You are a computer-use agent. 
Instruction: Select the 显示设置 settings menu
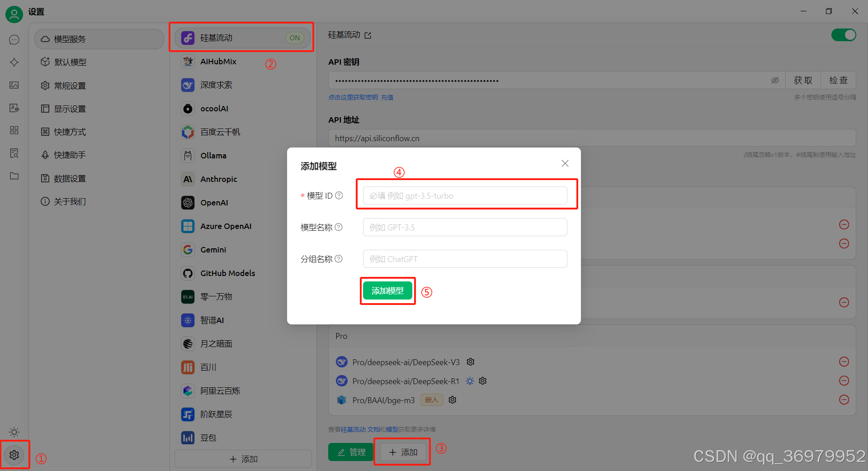[x=99, y=109]
